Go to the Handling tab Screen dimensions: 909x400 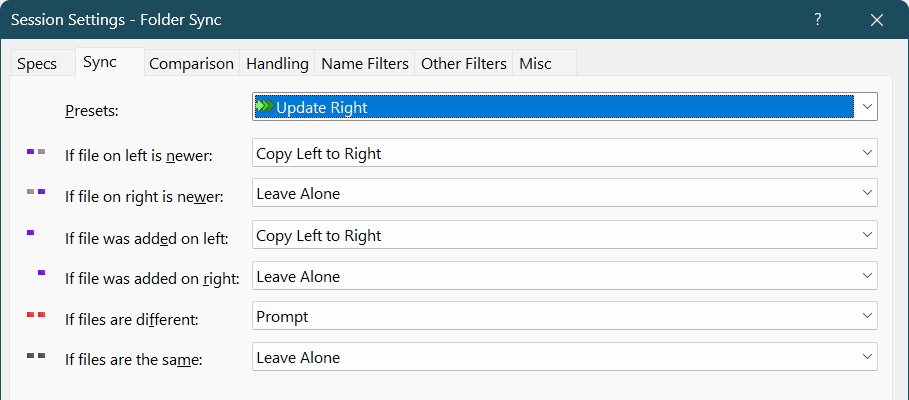tap(277, 63)
